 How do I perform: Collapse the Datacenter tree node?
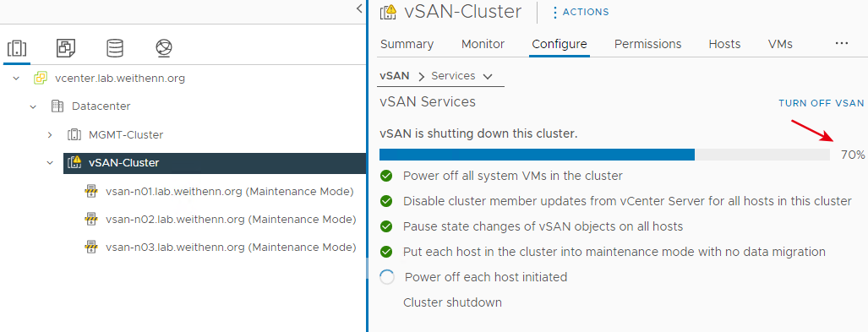pos(33,106)
